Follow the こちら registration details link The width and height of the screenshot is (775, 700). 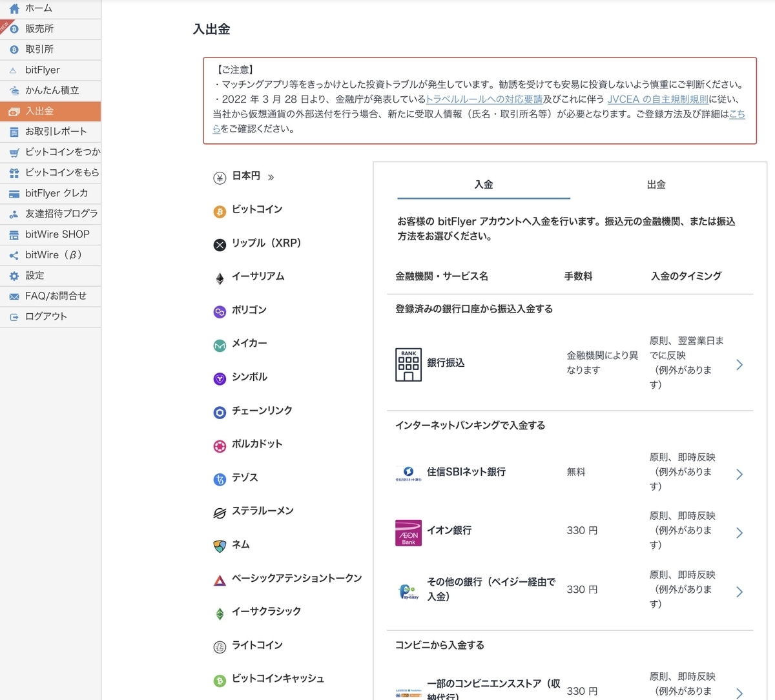point(737,114)
